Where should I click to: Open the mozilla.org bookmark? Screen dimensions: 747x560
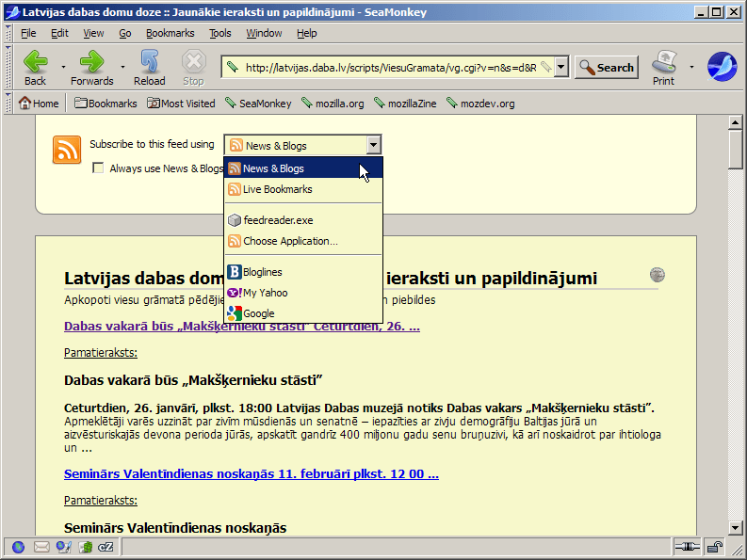[x=333, y=104]
